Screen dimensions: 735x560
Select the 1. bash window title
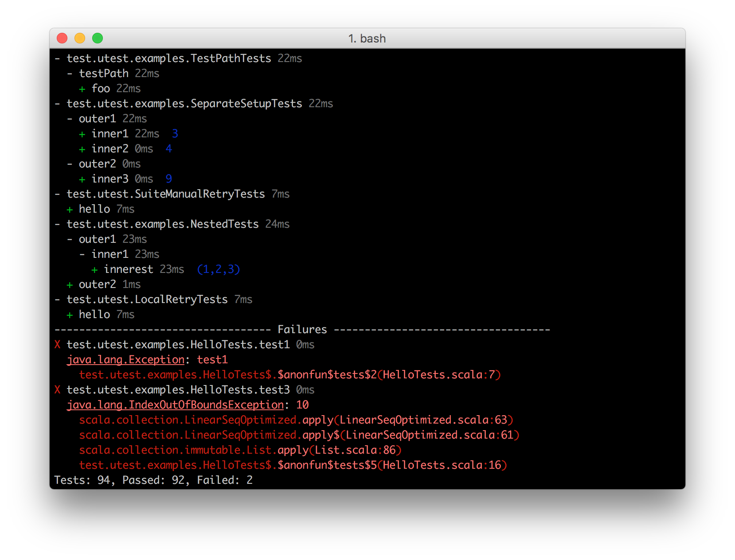click(367, 39)
